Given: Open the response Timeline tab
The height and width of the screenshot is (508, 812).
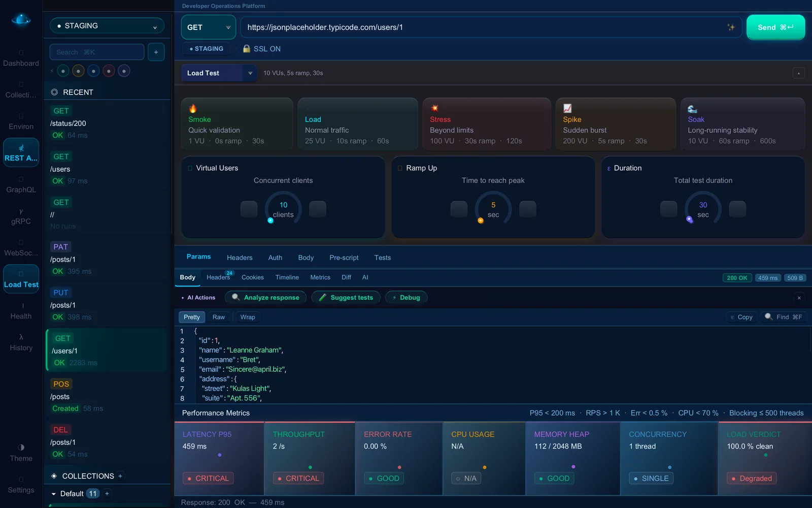Looking at the screenshot, I should pos(287,277).
